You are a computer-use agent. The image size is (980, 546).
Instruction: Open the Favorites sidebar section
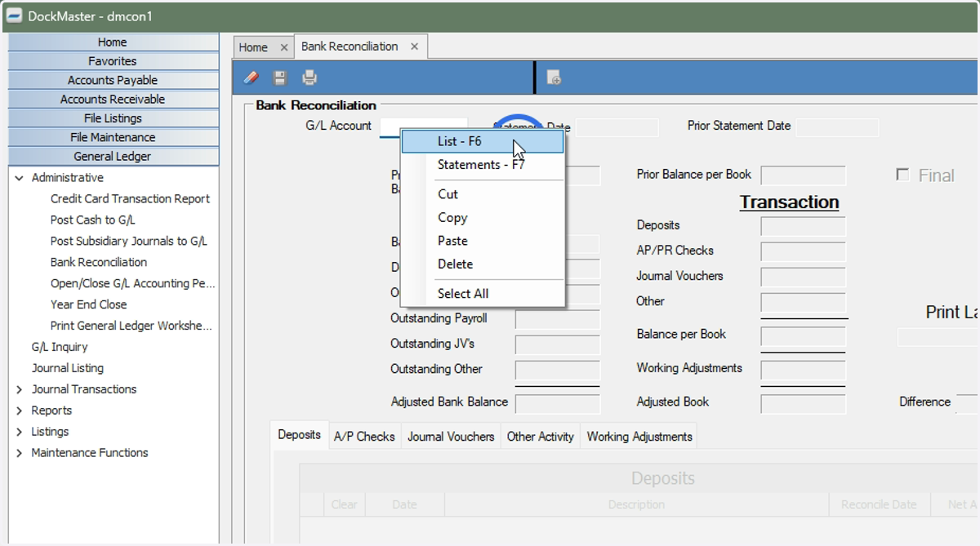113,61
